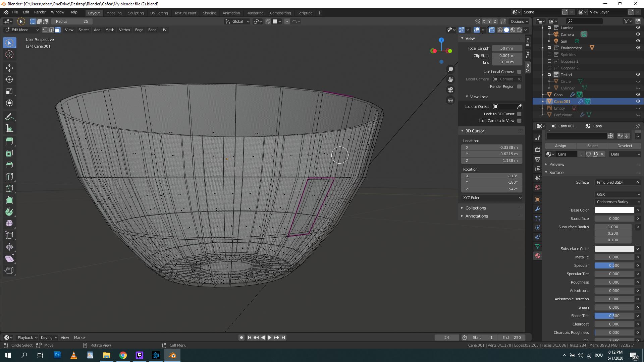Activate the Measure tool
Viewport: 644px width, 362px height.
click(9, 128)
